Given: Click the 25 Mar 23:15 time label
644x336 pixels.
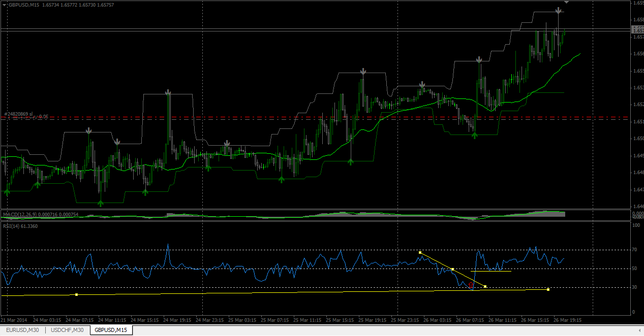Looking at the screenshot, I should [405, 320].
